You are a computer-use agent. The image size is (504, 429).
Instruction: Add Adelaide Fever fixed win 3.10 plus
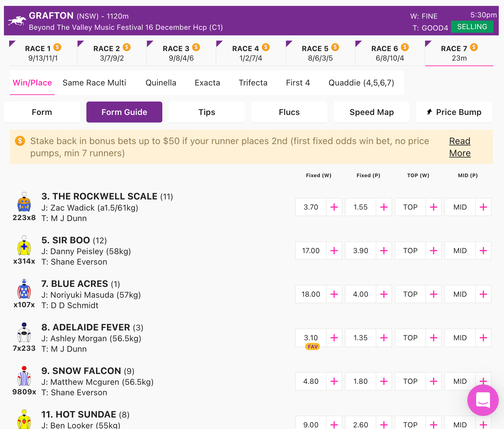(x=334, y=338)
